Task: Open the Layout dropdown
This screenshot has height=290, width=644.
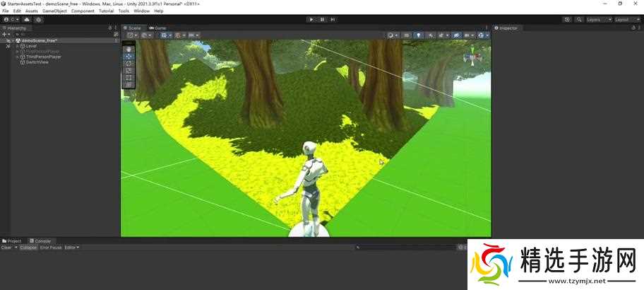Action: [x=626, y=20]
